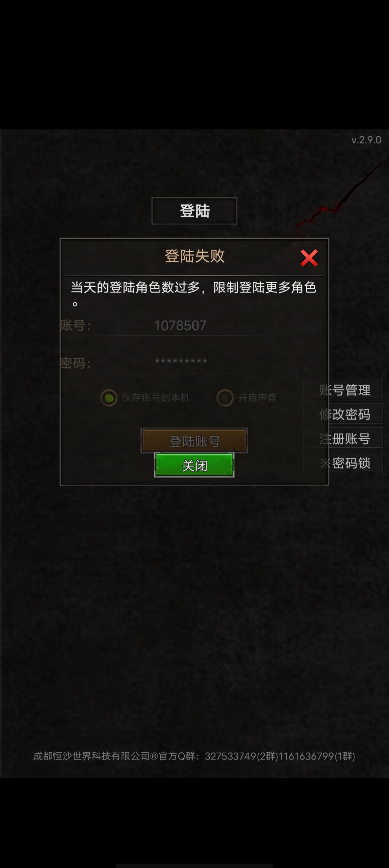This screenshot has height=868, width=389.
Task: Click the 保存账号到本机 text label
Action: click(156, 398)
